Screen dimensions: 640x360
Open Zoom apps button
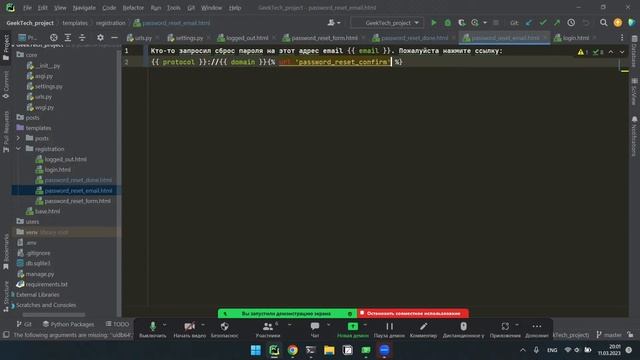coord(505,329)
